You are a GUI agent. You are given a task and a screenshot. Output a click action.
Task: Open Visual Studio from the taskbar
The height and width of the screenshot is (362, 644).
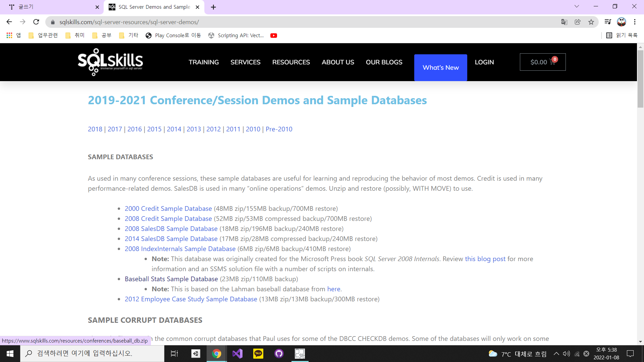237,353
